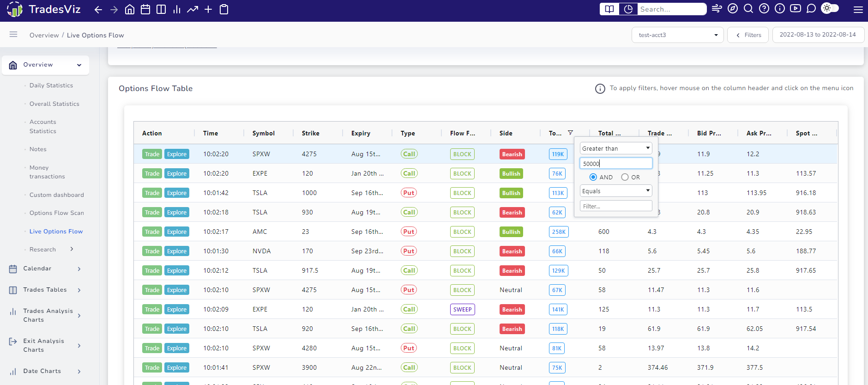
Task: Open the video tutorials play icon
Action: click(x=796, y=9)
